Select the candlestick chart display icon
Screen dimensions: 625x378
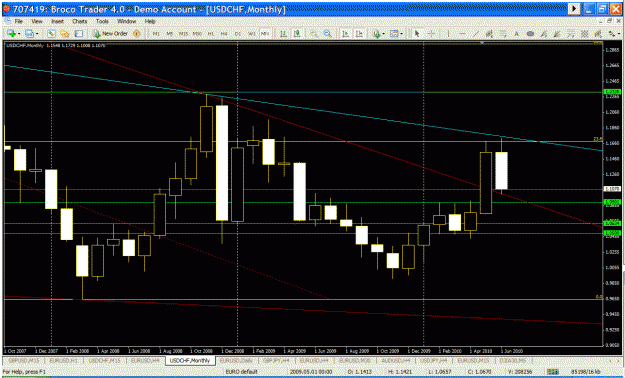point(297,34)
